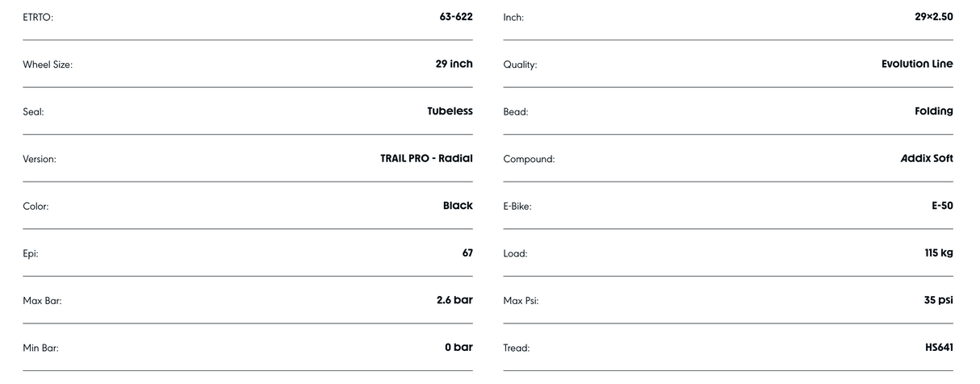980x384 pixels.
Task: Click the ETRTO value 63-622
Action: pos(456,16)
